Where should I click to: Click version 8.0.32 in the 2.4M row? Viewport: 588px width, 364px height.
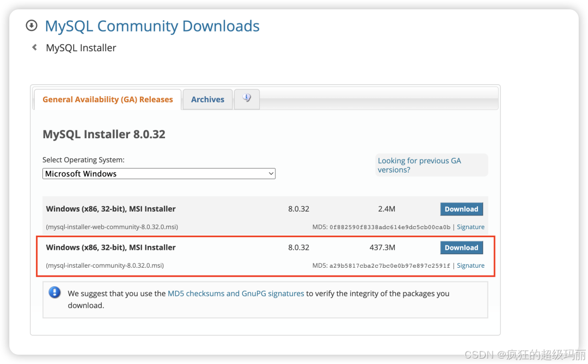pyautogui.click(x=298, y=209)
